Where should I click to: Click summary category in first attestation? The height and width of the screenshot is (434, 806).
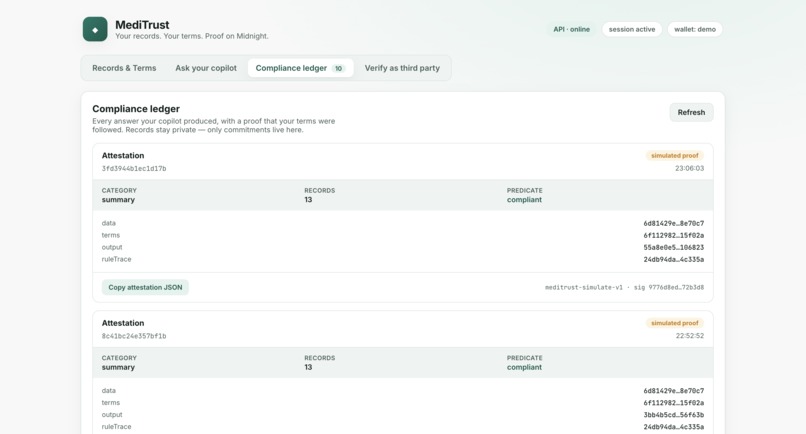pyautogui.click(x=118, y=200)
